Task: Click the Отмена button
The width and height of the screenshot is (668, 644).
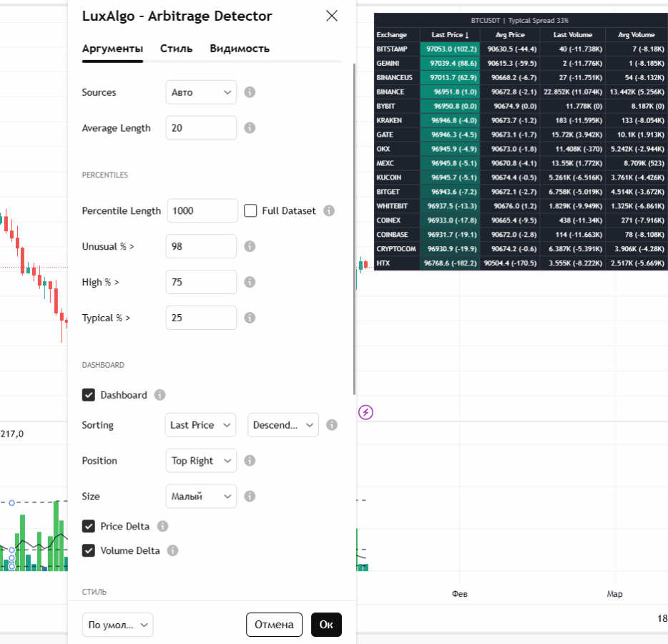Action: pyautogui.click(x=275, y=625)
